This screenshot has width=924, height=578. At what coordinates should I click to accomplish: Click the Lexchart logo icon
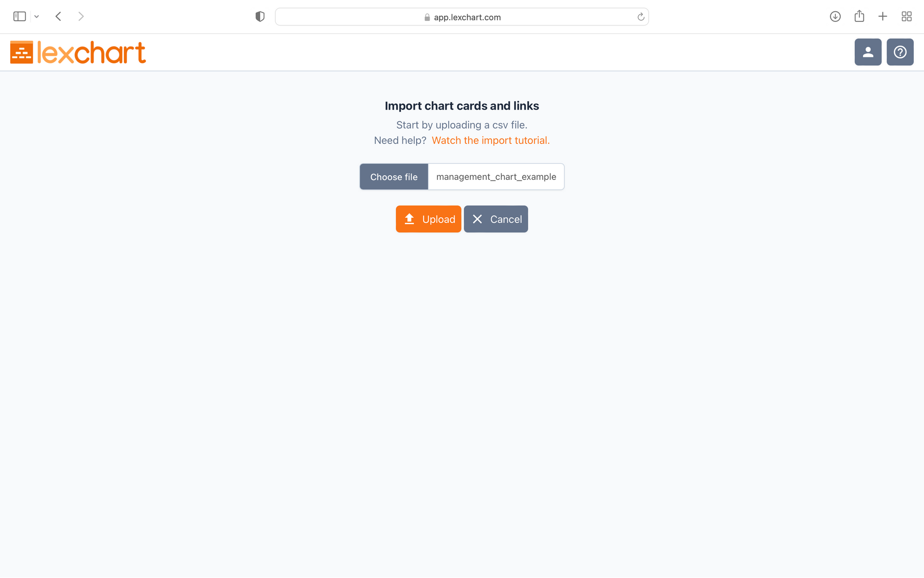21,52
